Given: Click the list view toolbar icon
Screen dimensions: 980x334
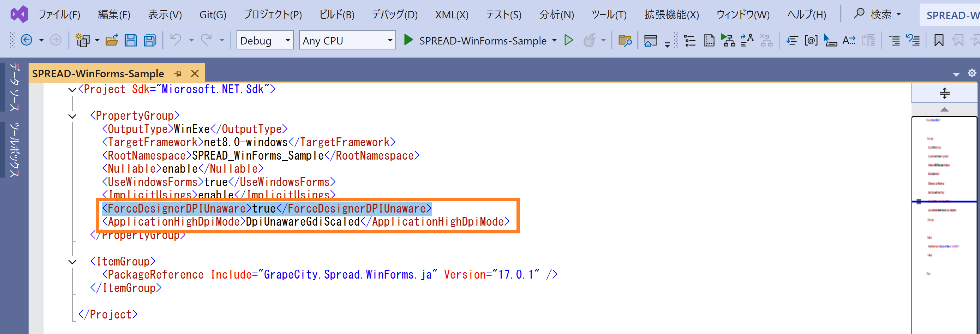Looking at the screenshot, I should tap(690, 40).
